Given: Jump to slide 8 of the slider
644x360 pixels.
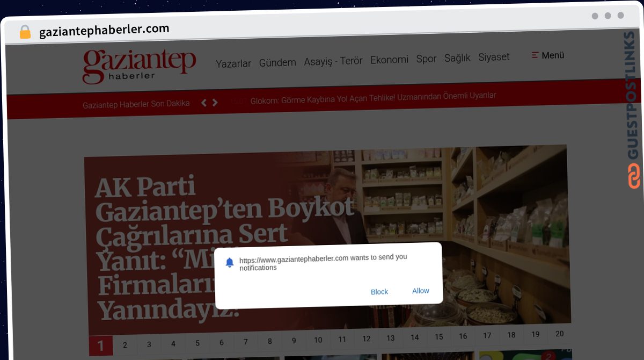Looking at the screenshot, I should (270, 341).
